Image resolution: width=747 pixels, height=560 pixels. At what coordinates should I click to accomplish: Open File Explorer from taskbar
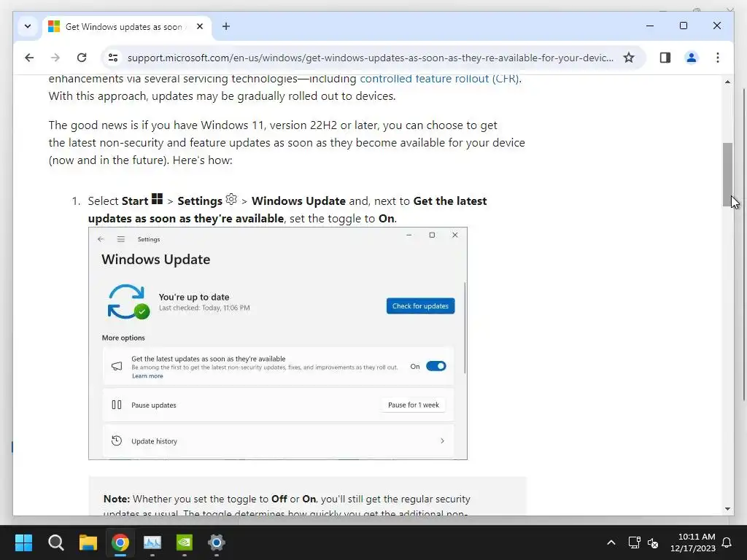coord(88,542)
